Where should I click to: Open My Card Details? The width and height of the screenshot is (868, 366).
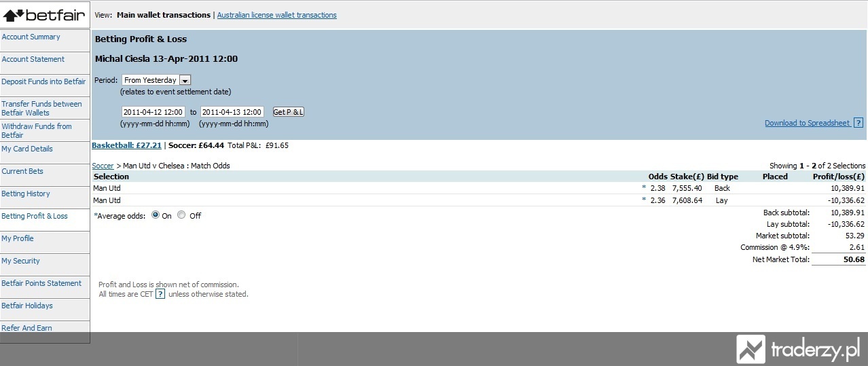coord(27,149)
